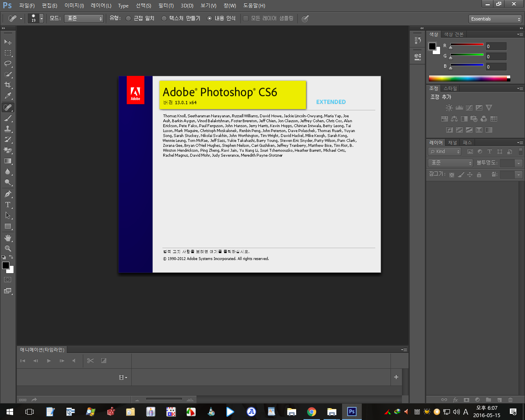Toggle 모든 레이어 샘플링 checkbox
525x420 pixels.
pyautogui.click(x=268, y=18)
